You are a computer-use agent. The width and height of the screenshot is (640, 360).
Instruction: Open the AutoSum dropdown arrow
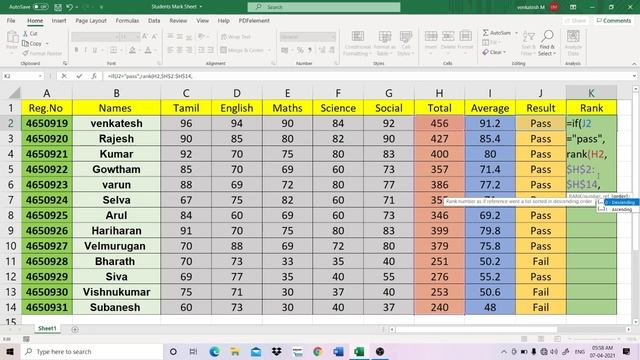516,33
